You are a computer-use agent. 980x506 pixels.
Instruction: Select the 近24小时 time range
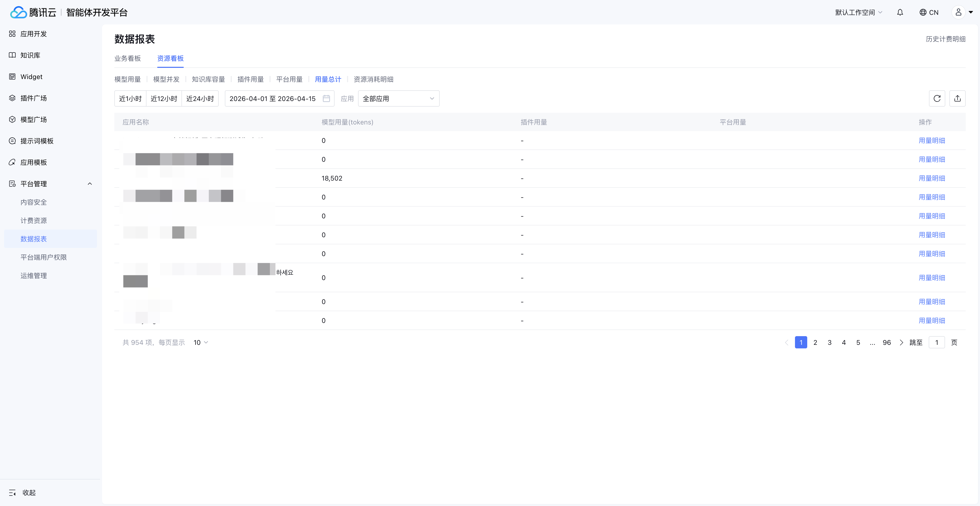tap(200, 98)
